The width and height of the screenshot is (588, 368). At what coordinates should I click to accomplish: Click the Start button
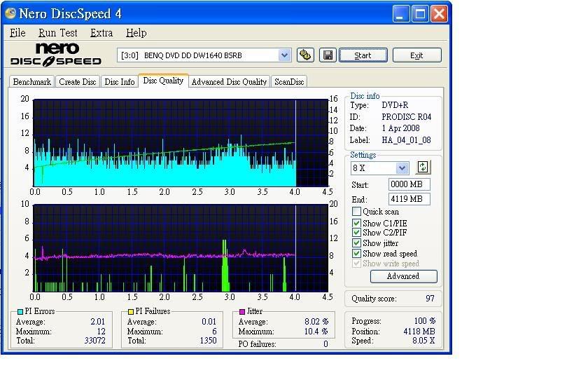tap(363, 55)
